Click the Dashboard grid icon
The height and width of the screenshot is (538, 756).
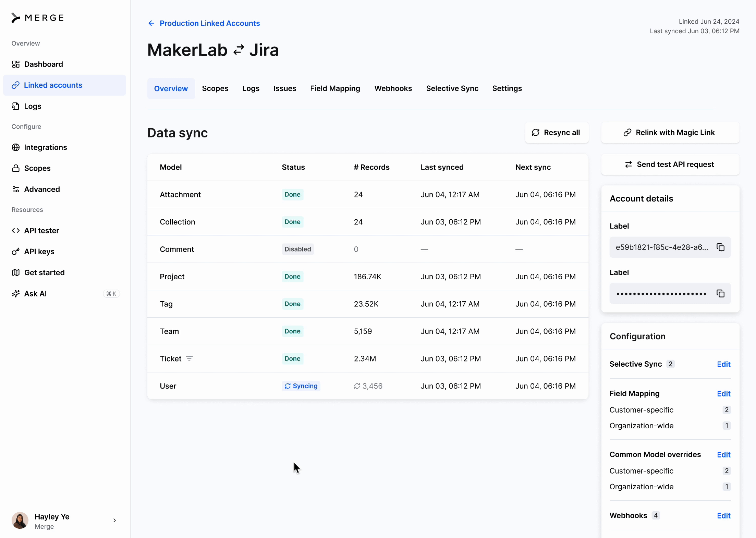coord(16,64)
